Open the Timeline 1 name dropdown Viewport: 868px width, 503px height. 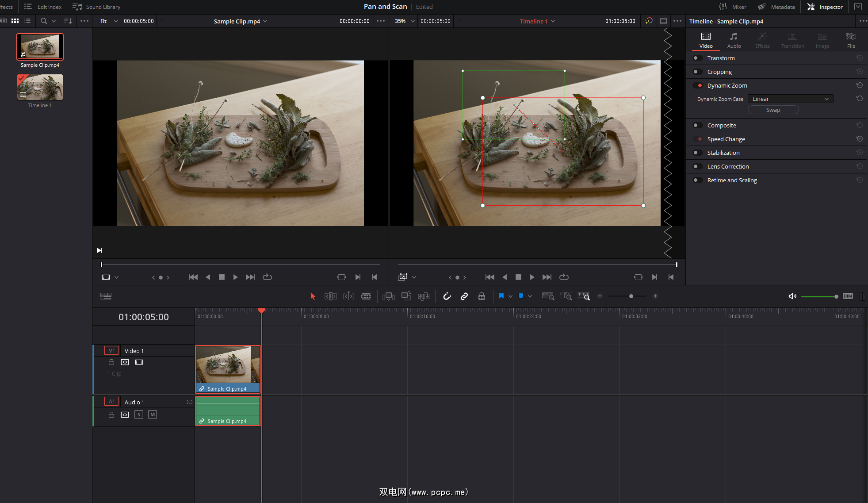pos(553,21)
